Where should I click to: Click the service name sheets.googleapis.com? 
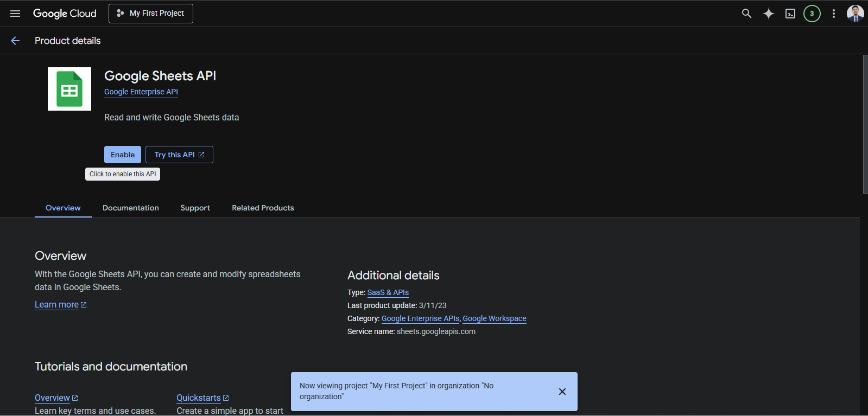(436, 331)
